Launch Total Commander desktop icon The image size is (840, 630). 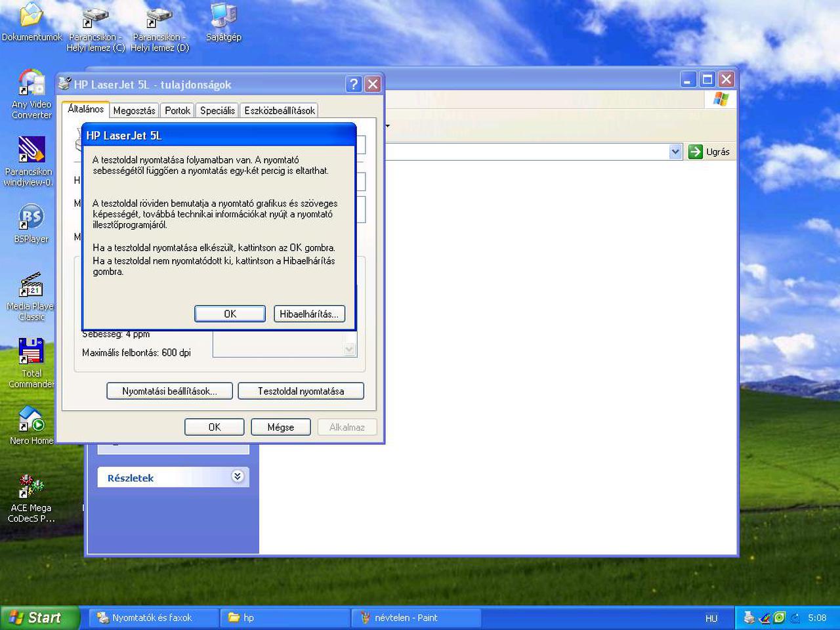coord(31,352)
